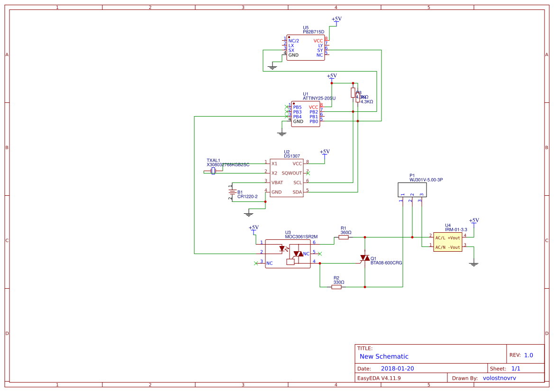Click the 'PB0' pin name on U1
The height and width of the screenshot is (392, 554).
(314, 122)
